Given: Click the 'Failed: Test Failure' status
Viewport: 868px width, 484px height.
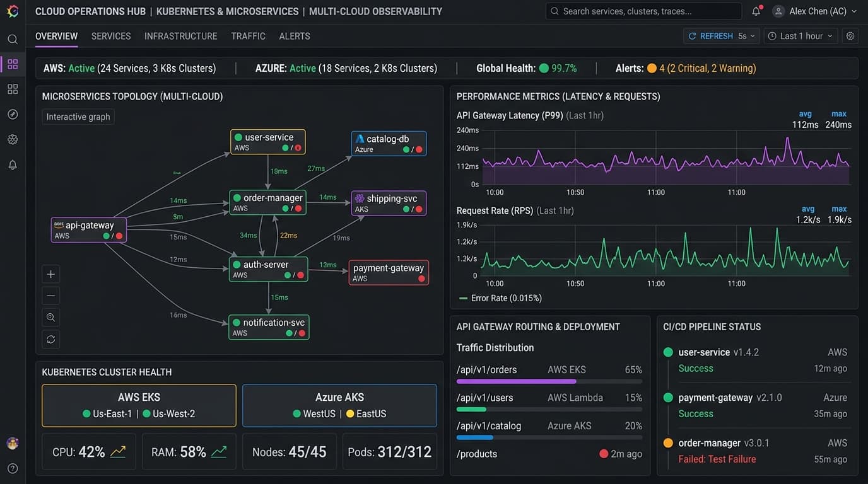Looking at the screenshot, I should click(717, 459).
